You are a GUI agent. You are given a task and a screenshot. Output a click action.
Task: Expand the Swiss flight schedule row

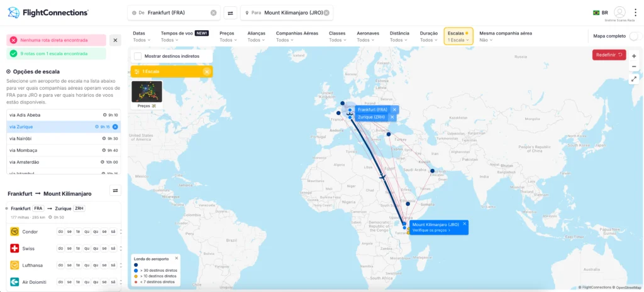tap(121, 249)
